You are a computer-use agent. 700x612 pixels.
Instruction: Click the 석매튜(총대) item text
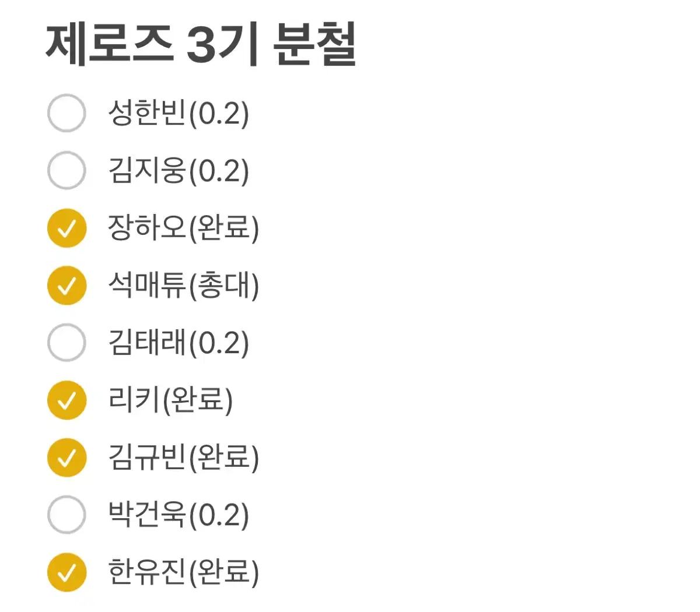click(x=184, y=285)
